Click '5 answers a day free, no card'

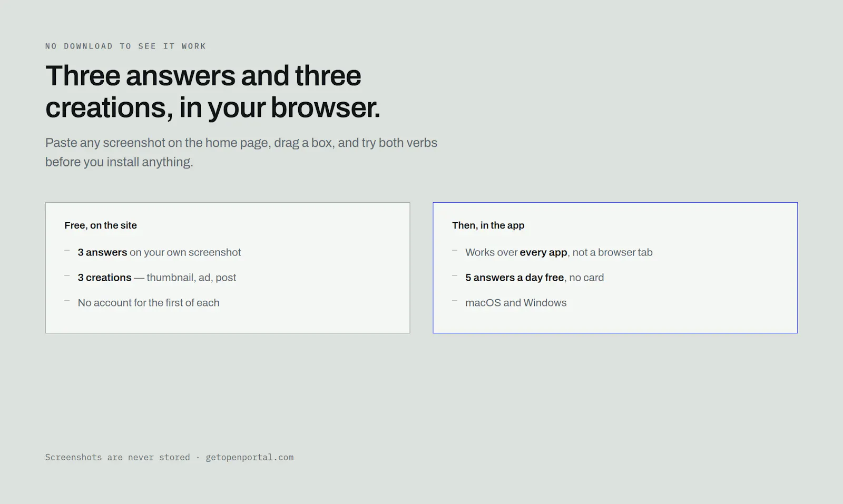point(535,278)
